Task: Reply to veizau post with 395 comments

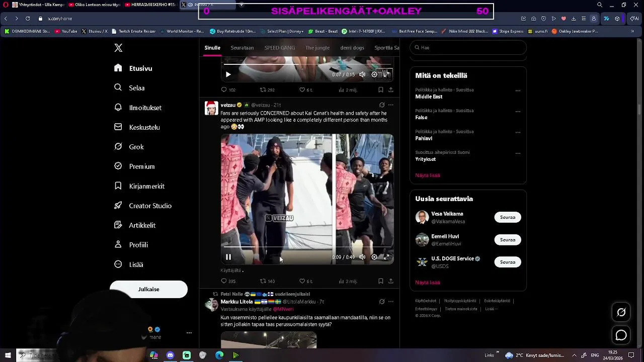Action: tap(228, 281)
